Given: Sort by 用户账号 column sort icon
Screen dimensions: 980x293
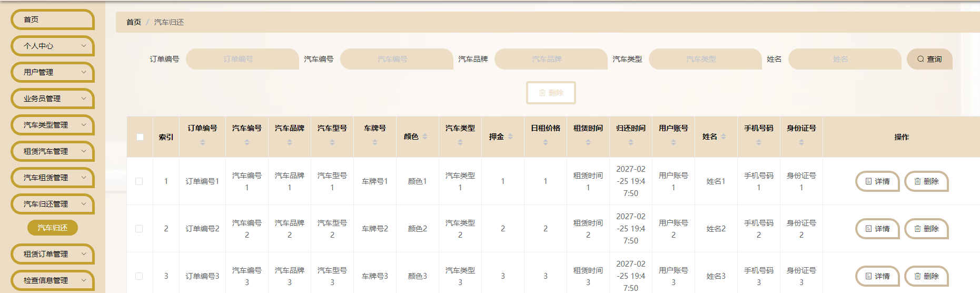Looking at the screenshot, I should (x=674, y=142).
